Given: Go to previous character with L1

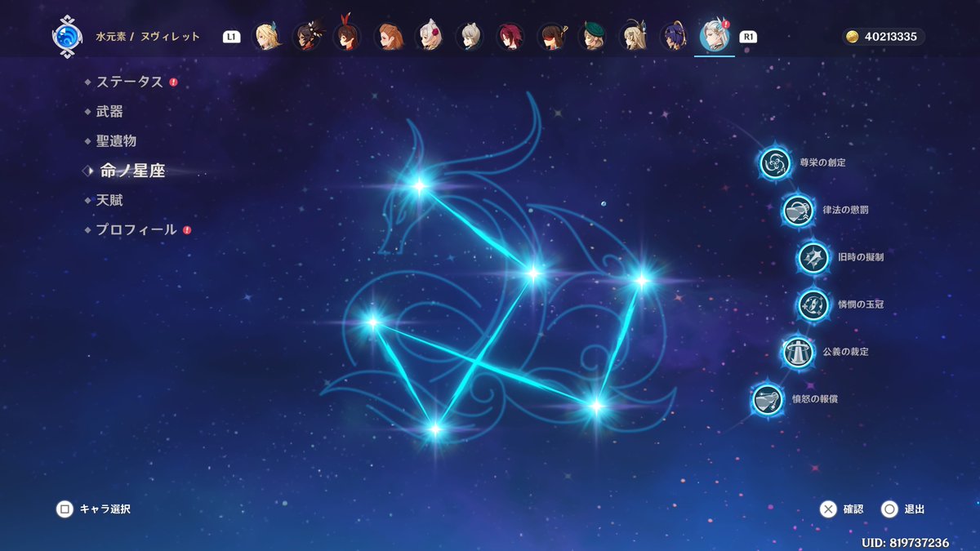Looking at the screenshot, I should [x=232, y=37].
